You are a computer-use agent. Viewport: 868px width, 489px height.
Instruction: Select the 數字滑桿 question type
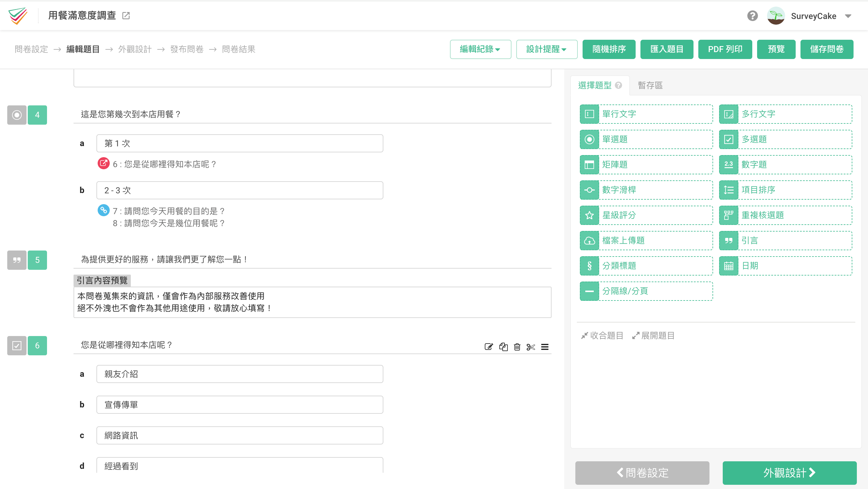[646, 190]
